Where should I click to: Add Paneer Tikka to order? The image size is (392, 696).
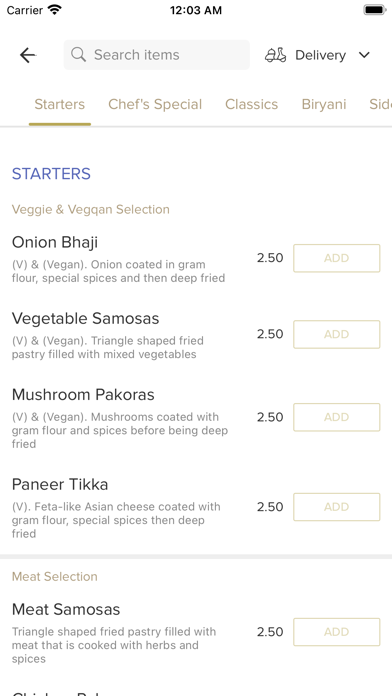point(337,507)
